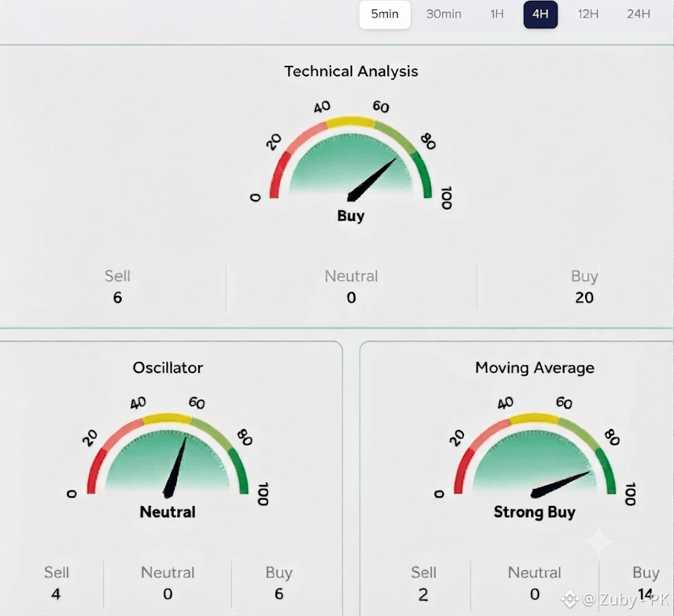Click the 100 mark on the Moving Average gauge
This screenshot has height=616, width=674.
[x=630, y=494]
